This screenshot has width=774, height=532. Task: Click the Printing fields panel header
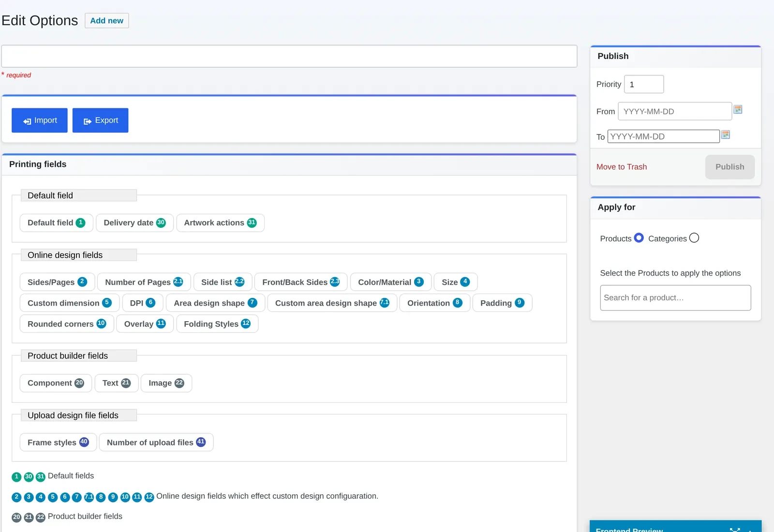pyautogui.click(x=289, y=164)
